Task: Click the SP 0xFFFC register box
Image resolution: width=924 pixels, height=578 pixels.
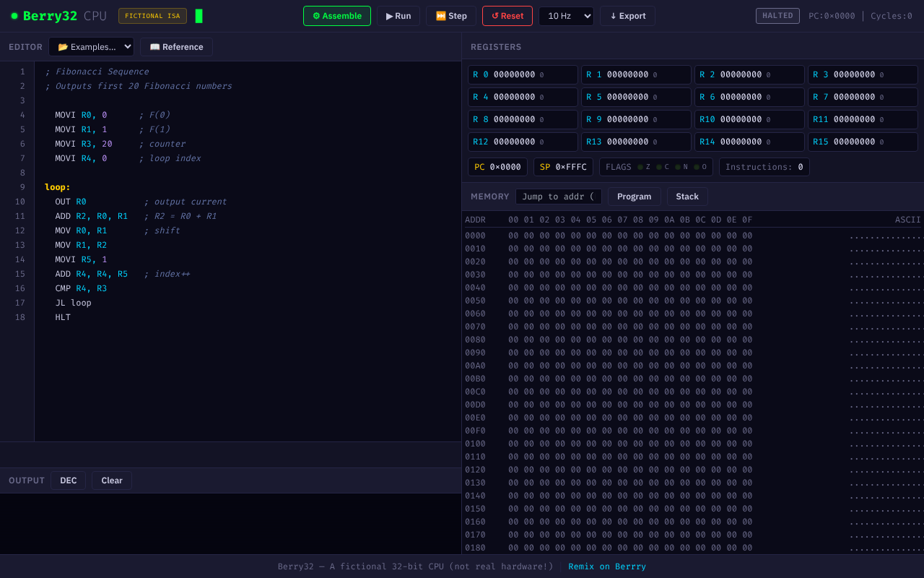Action: (563, 167)
